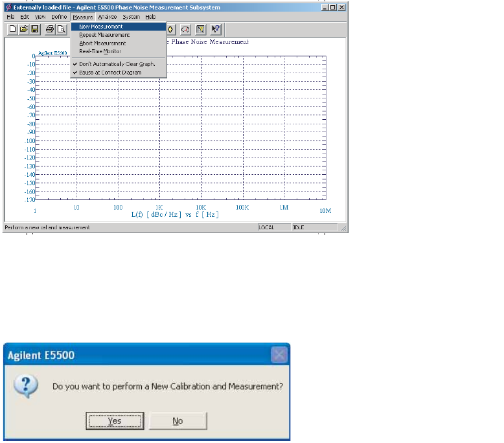Open the Edit menu
The width and height of the screenshot is (504, 443).
coord(25,17)
